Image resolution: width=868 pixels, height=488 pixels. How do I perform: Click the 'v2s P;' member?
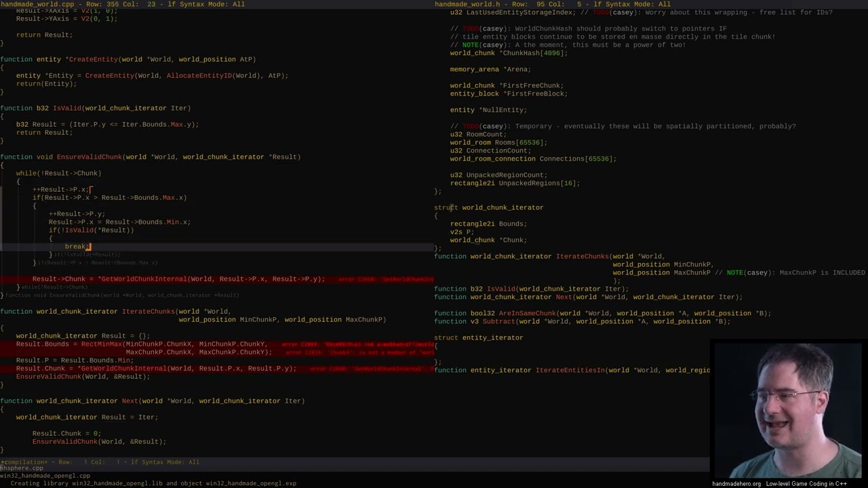click(x=462, y=232)
